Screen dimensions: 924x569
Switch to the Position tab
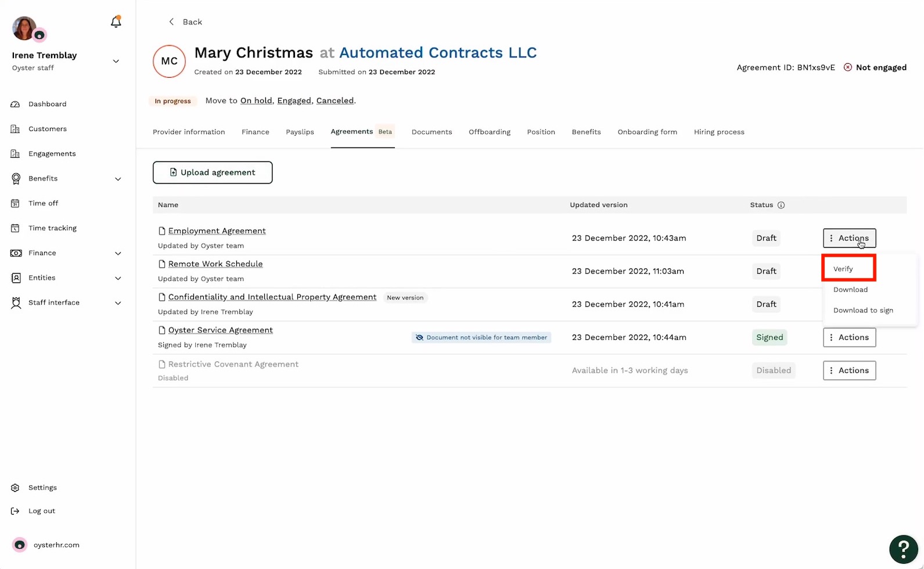pyautogui.click(x=541, y=132)
